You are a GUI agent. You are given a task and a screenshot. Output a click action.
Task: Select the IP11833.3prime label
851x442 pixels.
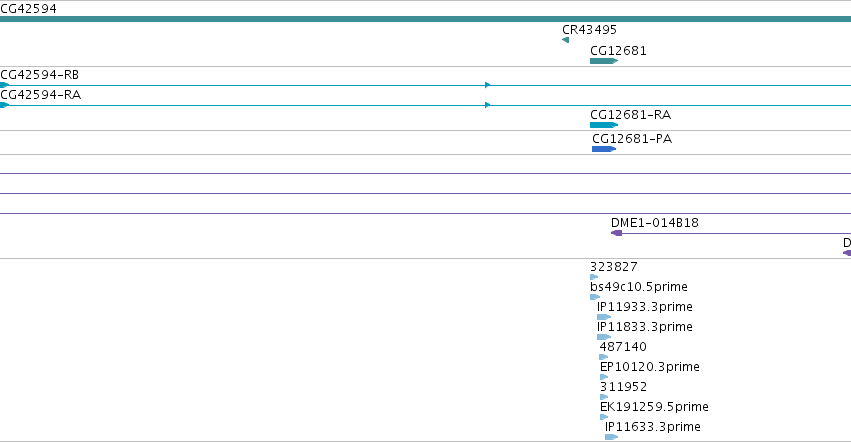pyautogui.click(x=645, y=327)
